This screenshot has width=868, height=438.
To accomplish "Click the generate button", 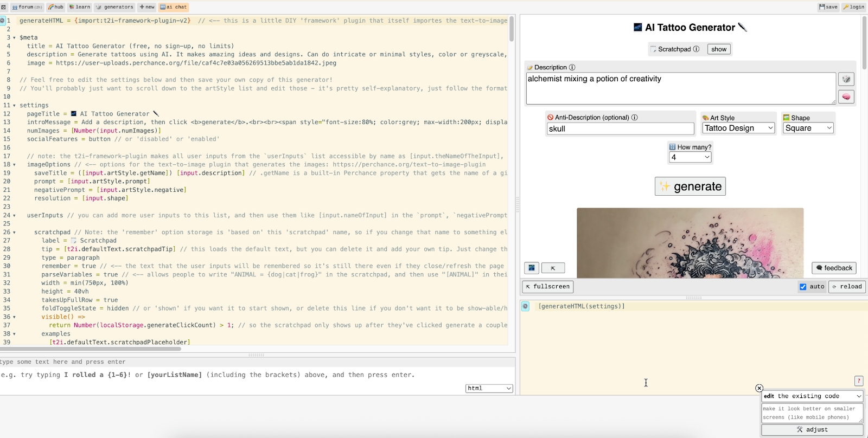I will click(x=690, y=186).
